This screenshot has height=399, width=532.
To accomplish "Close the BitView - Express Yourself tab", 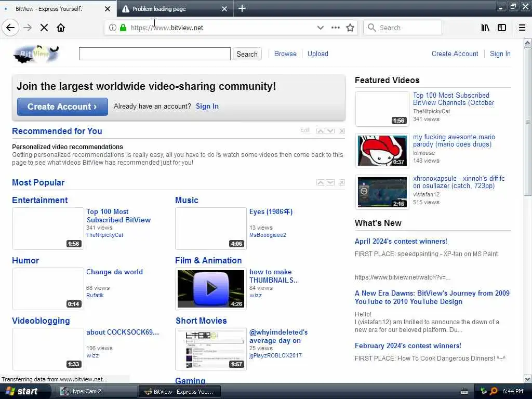I will pos(108,9).
